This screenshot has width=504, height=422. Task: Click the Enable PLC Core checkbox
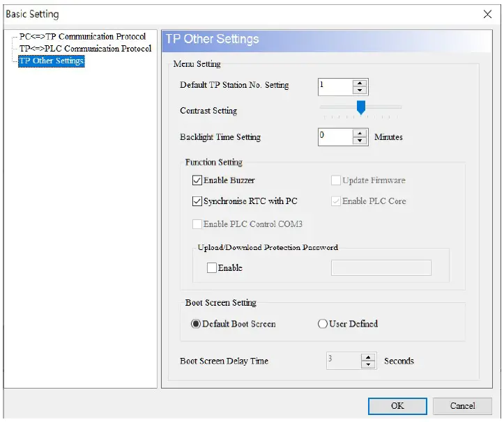click(336, 201)
